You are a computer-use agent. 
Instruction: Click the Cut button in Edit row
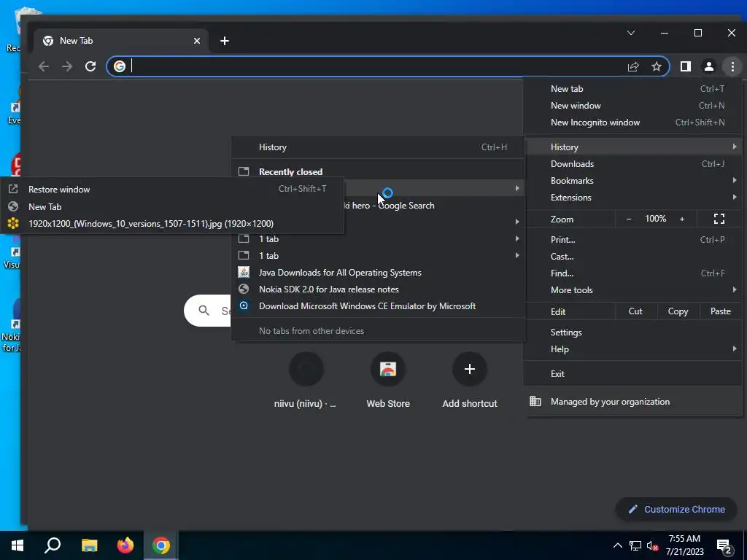pyautogui.click(x=635, y=311)
